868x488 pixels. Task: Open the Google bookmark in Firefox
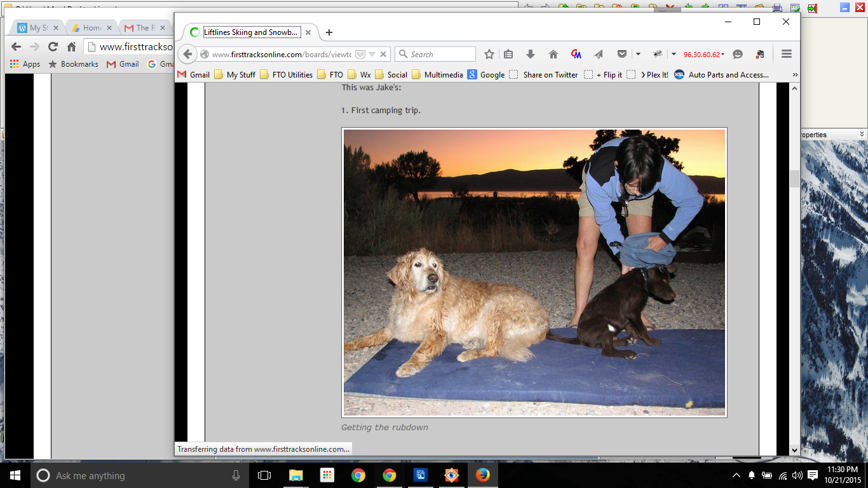tap(486, 74)
